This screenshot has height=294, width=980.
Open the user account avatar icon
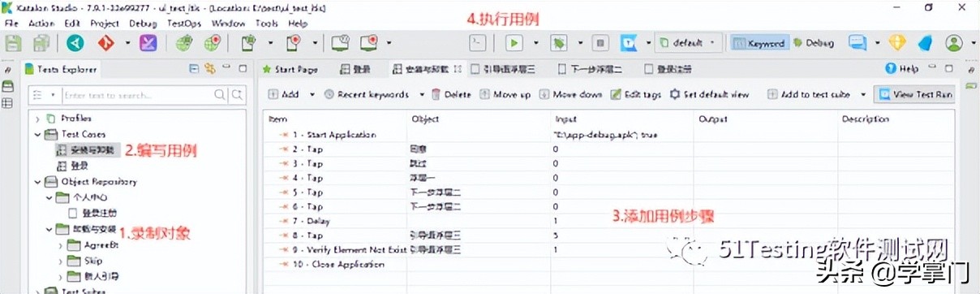pos(954,44)
